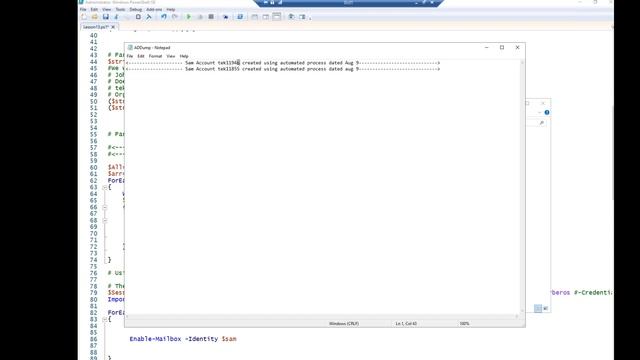This screenshot has width=640, height=360.
Task: Click the Notepad vertical scrollbar
Action: [522, 187]
